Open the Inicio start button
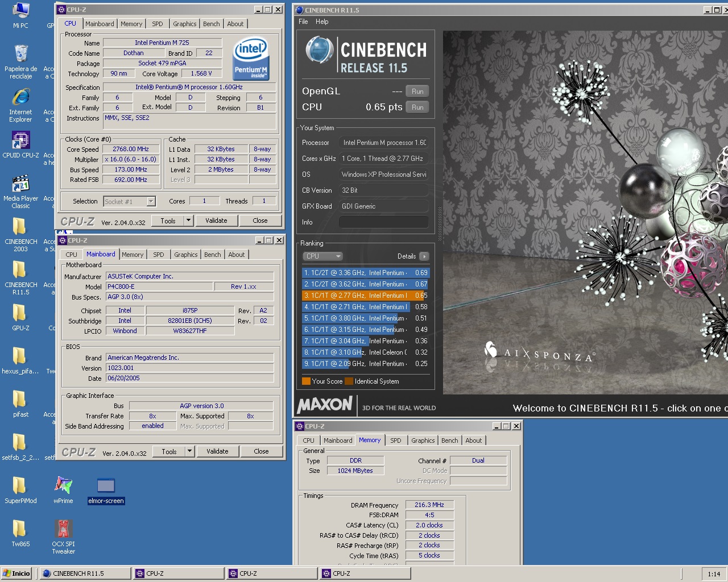 16,573
